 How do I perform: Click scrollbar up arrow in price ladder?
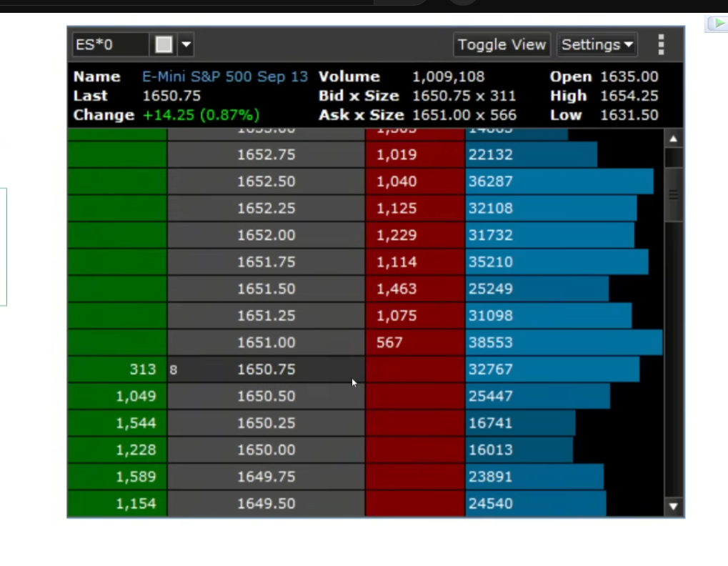click(673, 139)
